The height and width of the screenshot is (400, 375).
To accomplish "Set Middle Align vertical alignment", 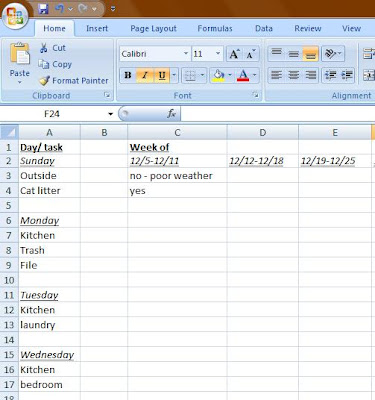I will pos(294,53).
